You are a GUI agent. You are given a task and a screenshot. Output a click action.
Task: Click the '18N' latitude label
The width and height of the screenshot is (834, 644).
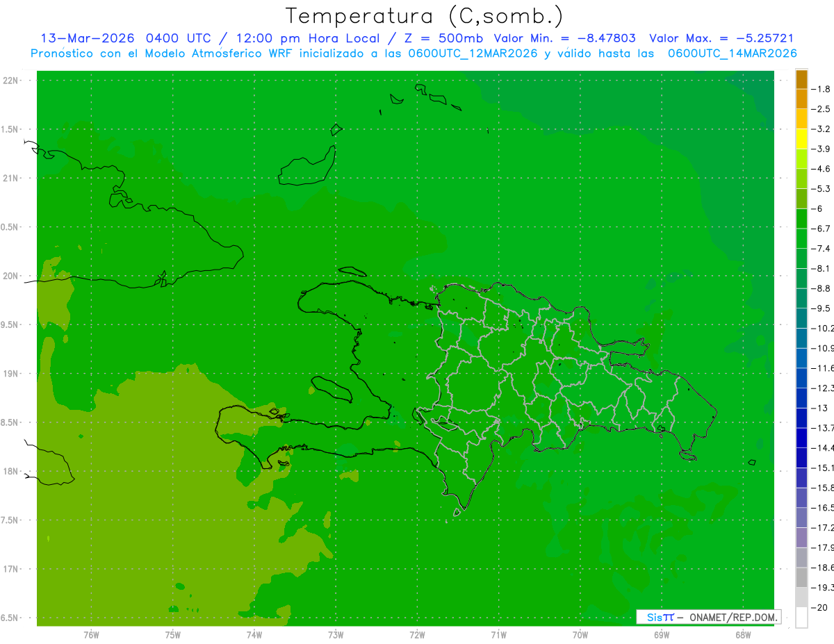tap(12, 471)
